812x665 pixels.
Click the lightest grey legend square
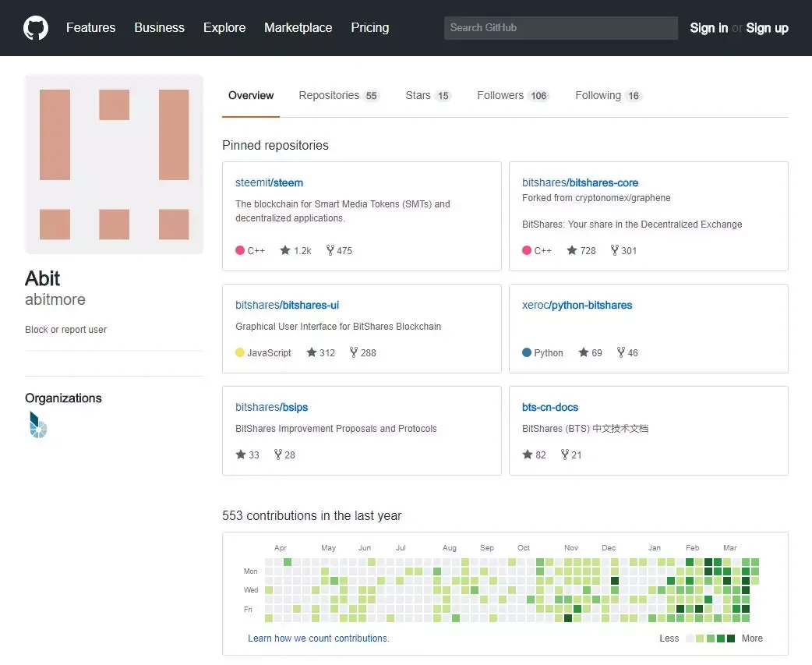point(690,638)
